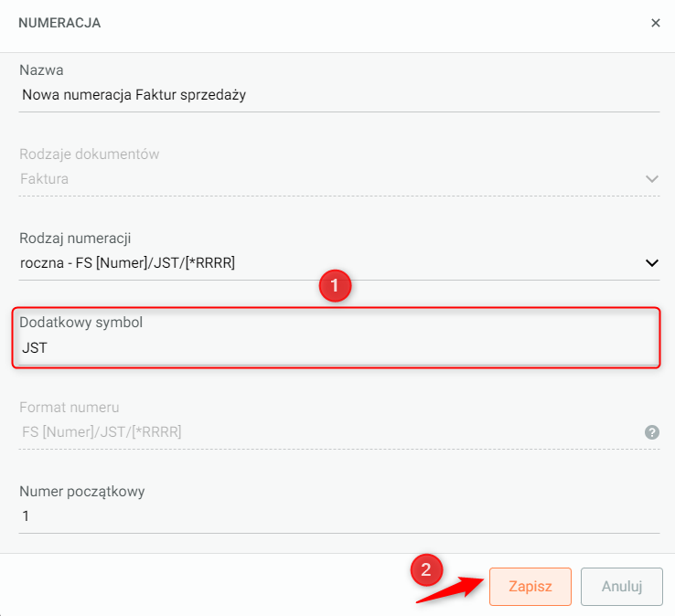Expand the Rodzaj numeracji dropdown arrow
The height and width of the screenshot is (616, 675).
[651, 263]
